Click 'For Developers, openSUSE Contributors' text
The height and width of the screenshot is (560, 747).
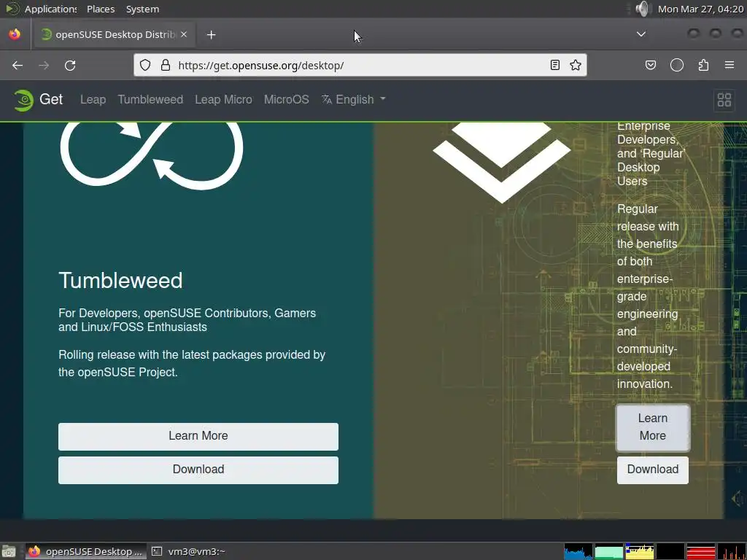point(187,320)
